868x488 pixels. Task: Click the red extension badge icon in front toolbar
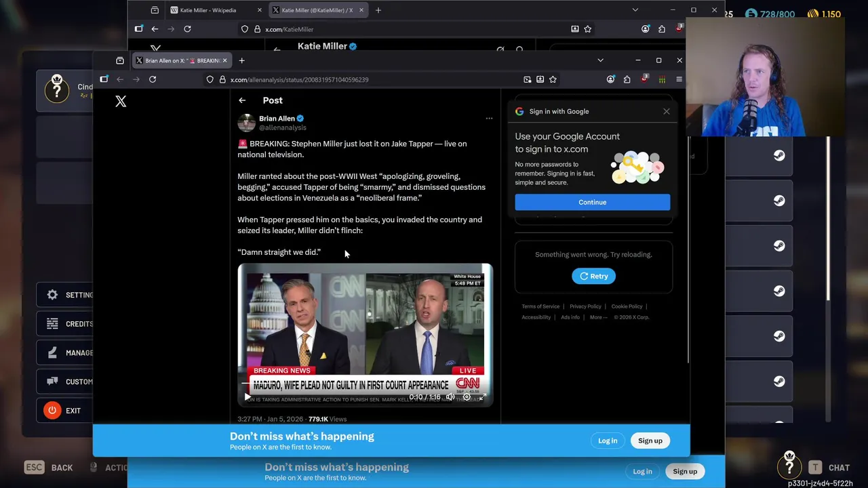[644, 79]
